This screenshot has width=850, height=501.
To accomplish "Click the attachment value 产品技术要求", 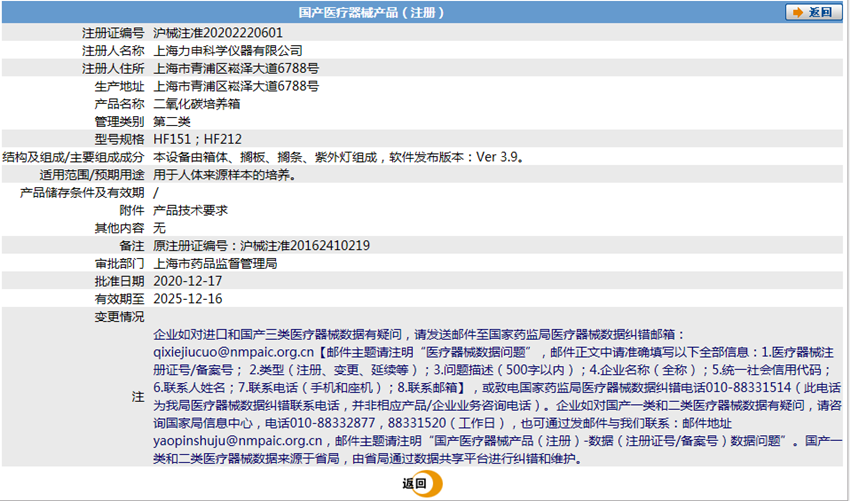I will [x=190, y=210].
